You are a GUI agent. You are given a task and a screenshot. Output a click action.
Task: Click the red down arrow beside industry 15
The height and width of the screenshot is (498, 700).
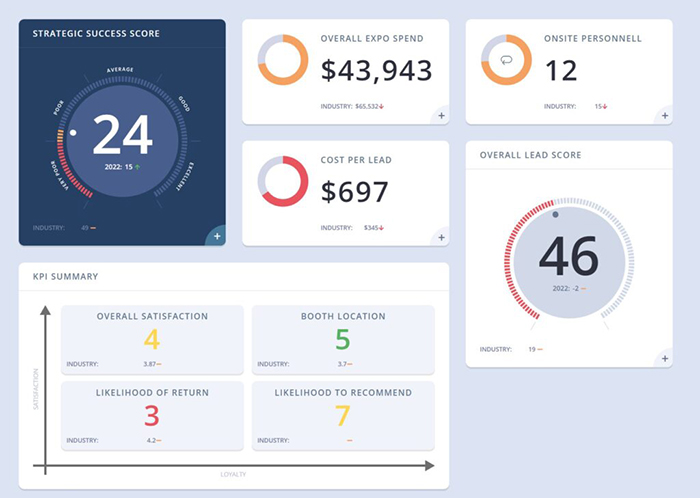pyautogui.click(x=605, y=107)
